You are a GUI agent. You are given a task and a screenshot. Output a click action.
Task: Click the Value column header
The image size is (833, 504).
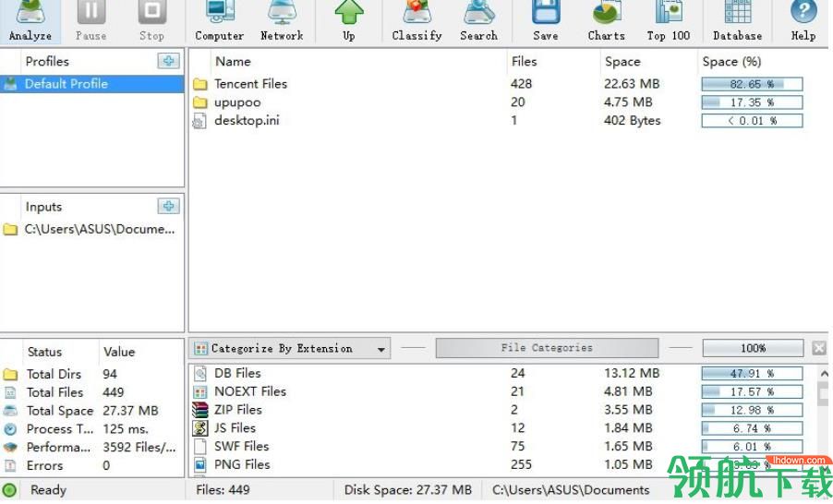click(x=140, y=352)
